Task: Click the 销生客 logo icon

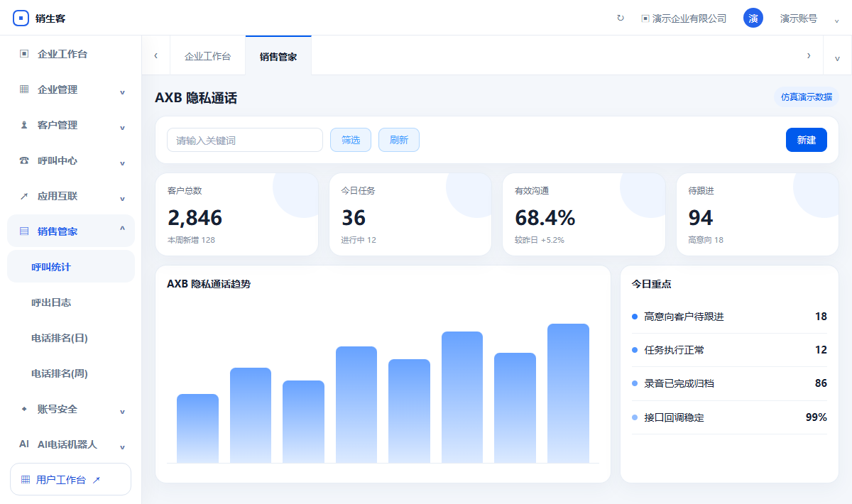Action: click(21, 18)
